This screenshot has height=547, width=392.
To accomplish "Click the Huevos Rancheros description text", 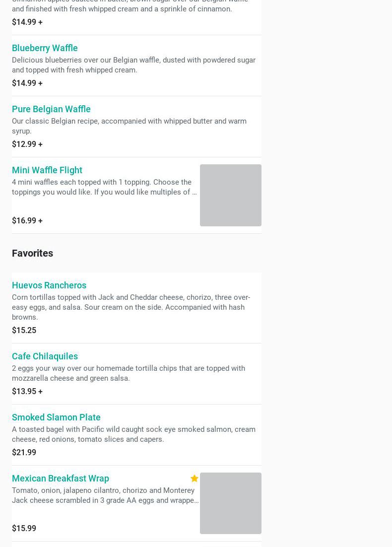I will click(131, 307).
